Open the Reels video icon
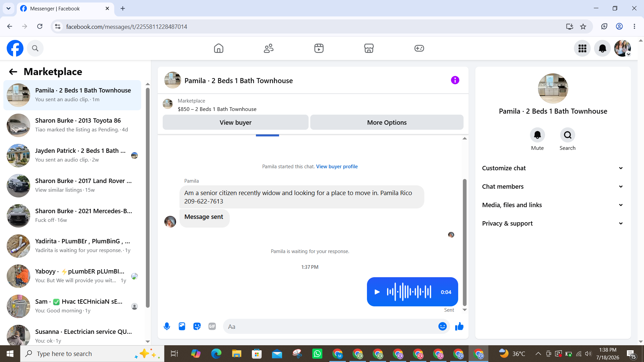Image resolution: width=644 pixels, height=362 pixels. point(319,48)
